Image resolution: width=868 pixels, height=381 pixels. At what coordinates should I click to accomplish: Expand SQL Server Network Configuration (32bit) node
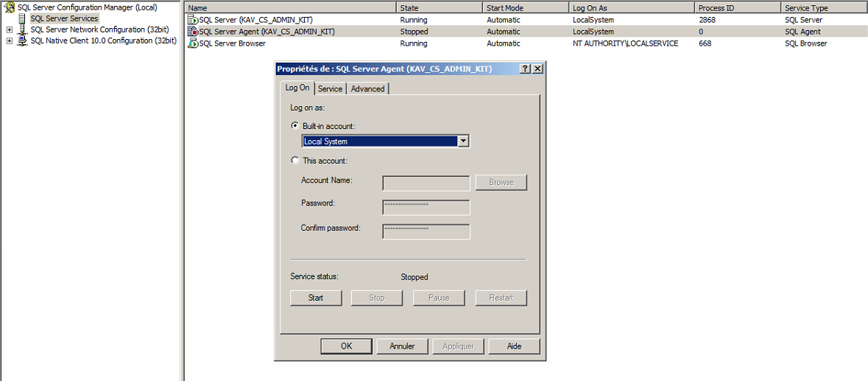(x=9, y=29)
